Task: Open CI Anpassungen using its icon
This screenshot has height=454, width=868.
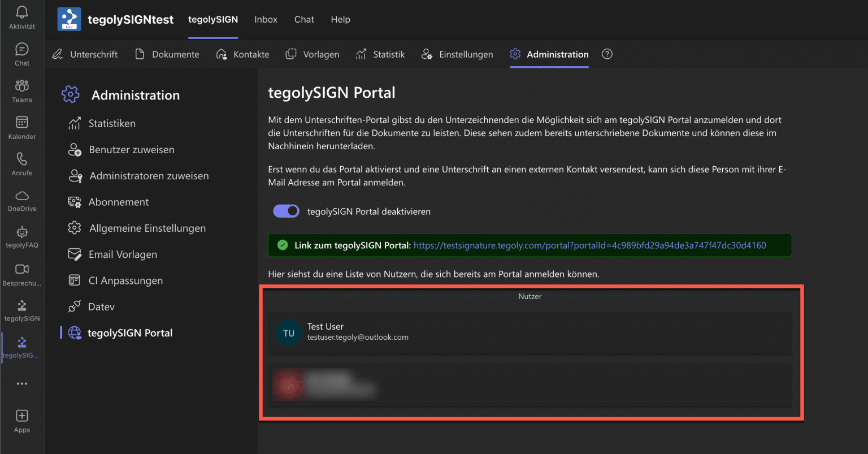Action: [x=75, y=280]
